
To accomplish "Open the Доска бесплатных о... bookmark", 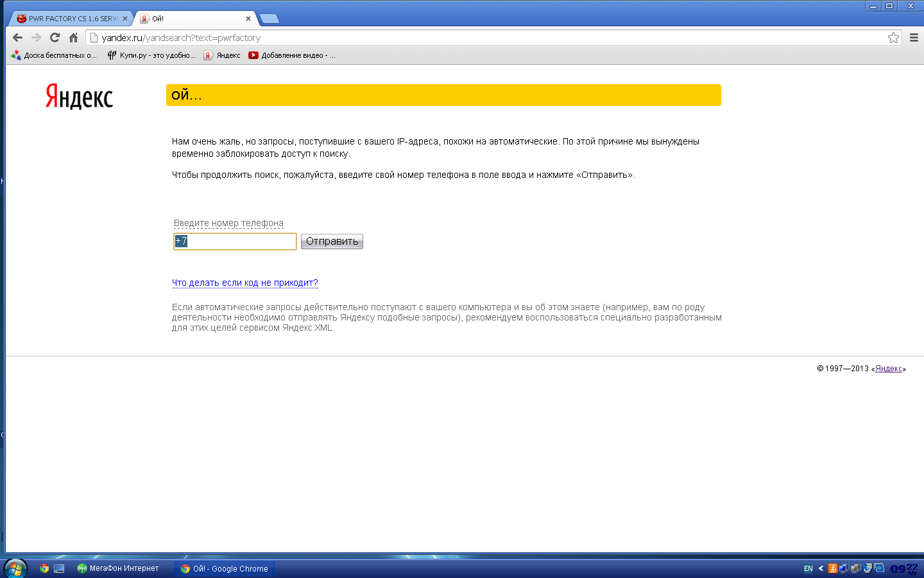I will coord(54,55).
